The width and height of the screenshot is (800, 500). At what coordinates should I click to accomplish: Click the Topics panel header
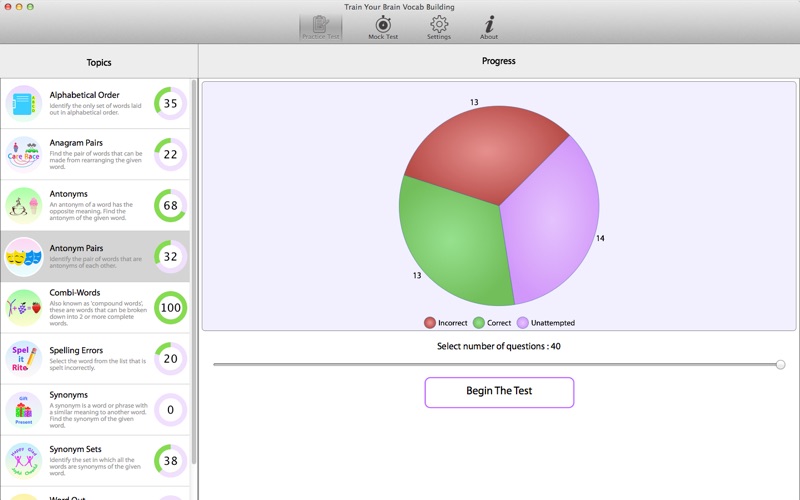98,62
